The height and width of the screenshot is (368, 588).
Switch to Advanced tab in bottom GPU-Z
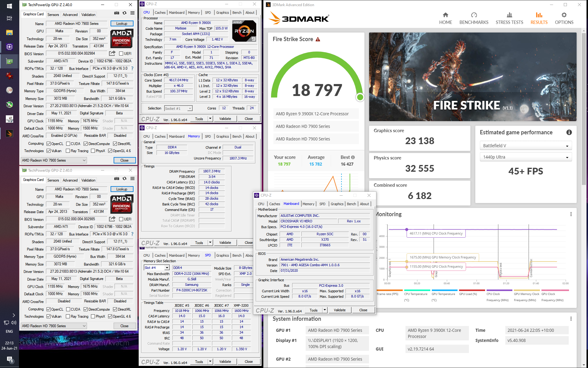tap(70, 180)
